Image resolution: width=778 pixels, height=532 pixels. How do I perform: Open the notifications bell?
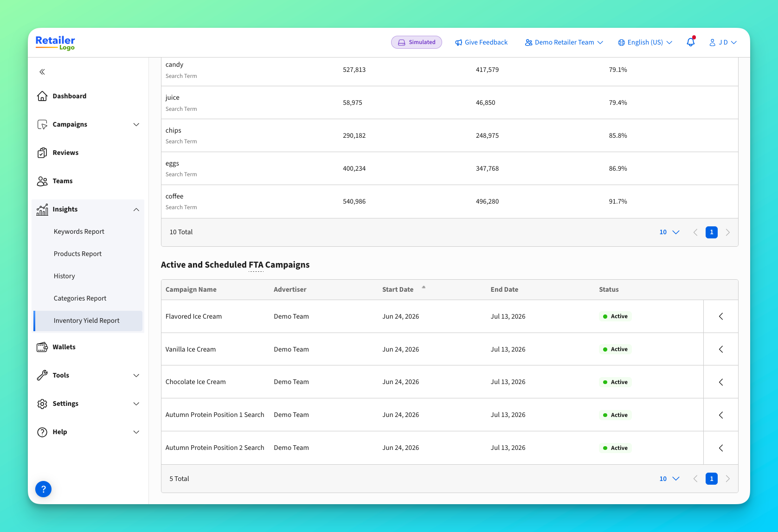(x=691, y=42)
